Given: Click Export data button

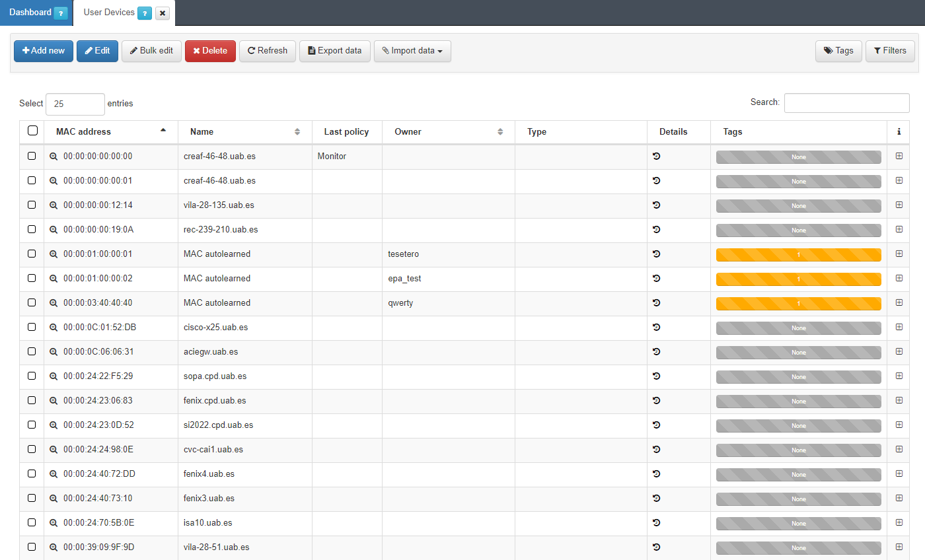Looking at the screenshot, I should pos(335,51).
